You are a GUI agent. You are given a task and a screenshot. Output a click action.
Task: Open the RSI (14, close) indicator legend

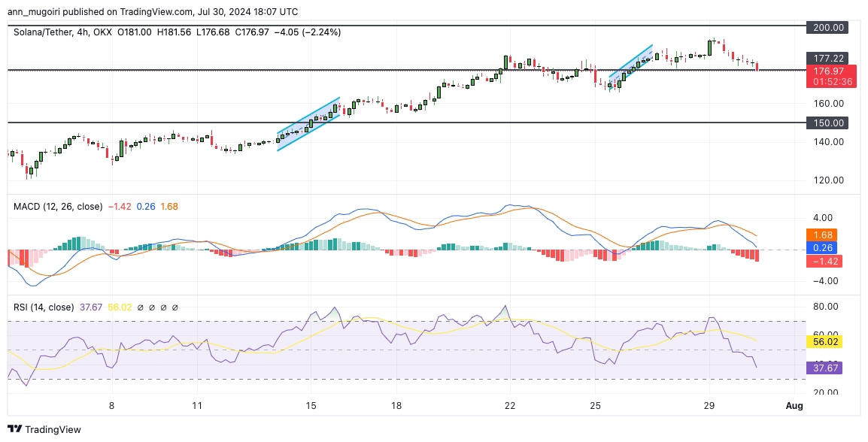pos(44,307)
